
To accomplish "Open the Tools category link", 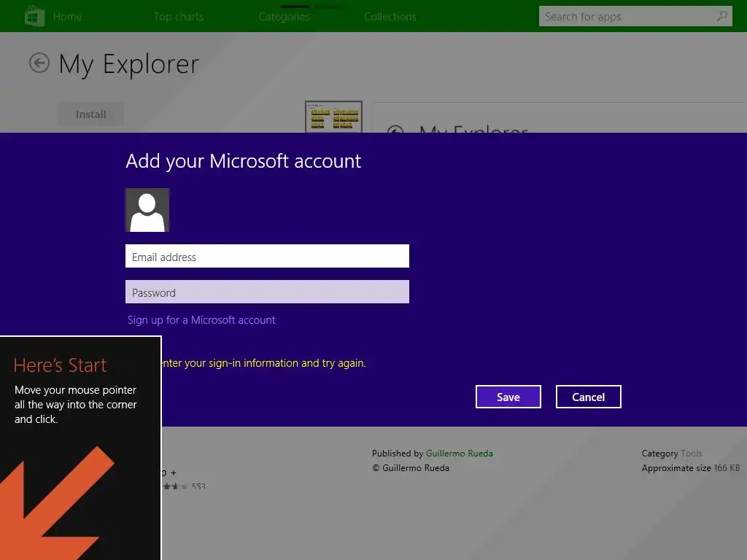I will [x=692, y=454].
